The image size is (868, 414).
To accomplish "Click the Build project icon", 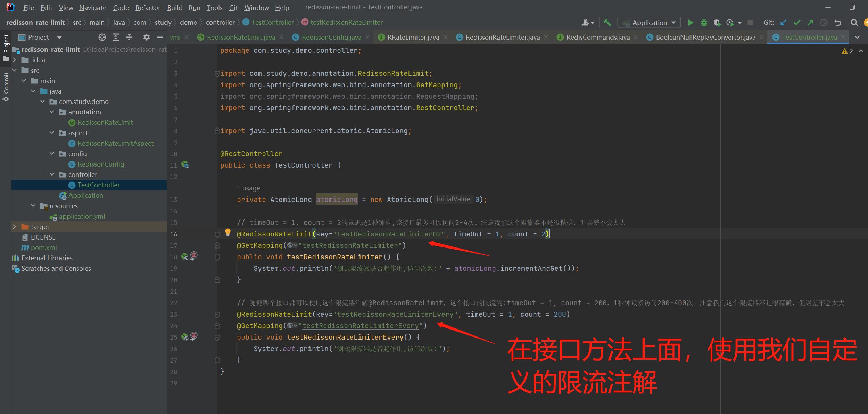I will coord(607,22).
